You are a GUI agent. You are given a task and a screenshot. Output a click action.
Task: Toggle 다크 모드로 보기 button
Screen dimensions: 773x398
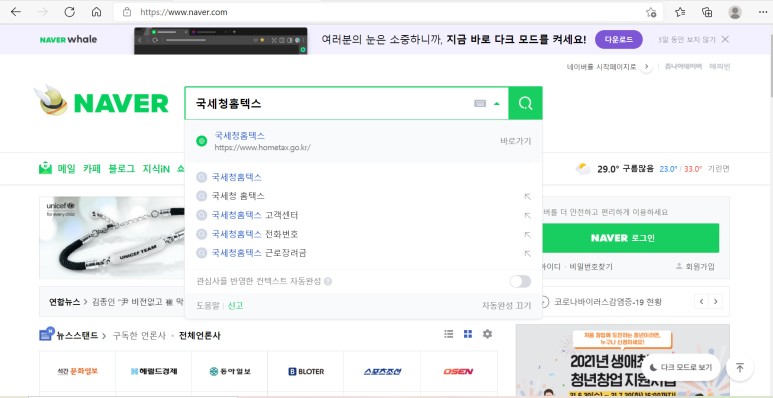pos(681,367)
